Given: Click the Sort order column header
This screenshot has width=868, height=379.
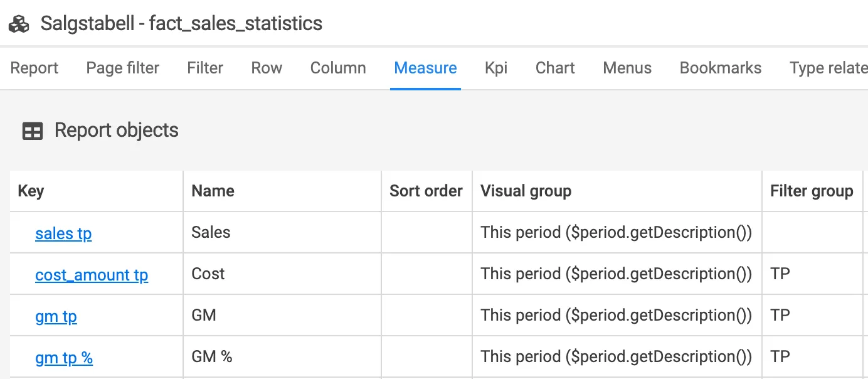Looking at the screenshot, I should pos(426,191).
